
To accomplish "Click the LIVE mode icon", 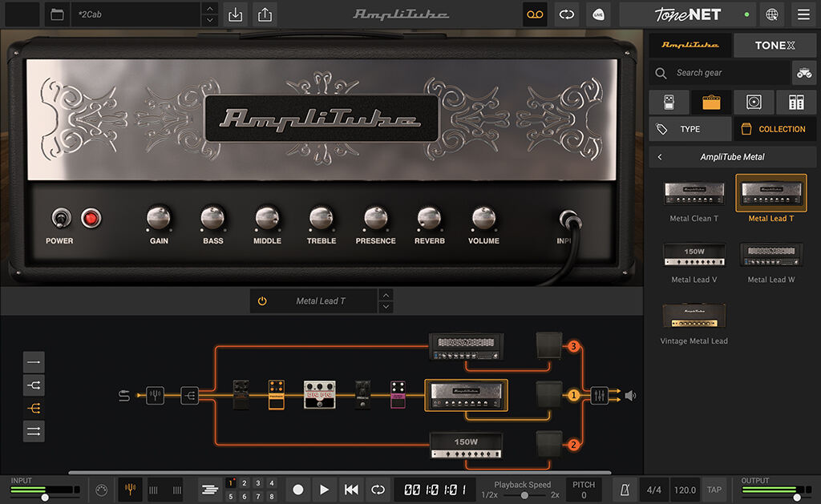I will [x=598, y=14].
